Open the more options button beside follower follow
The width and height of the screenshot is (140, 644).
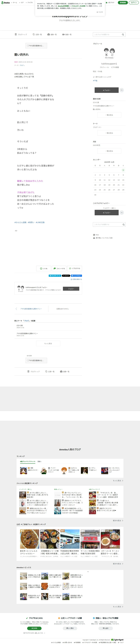pos(122,212)
